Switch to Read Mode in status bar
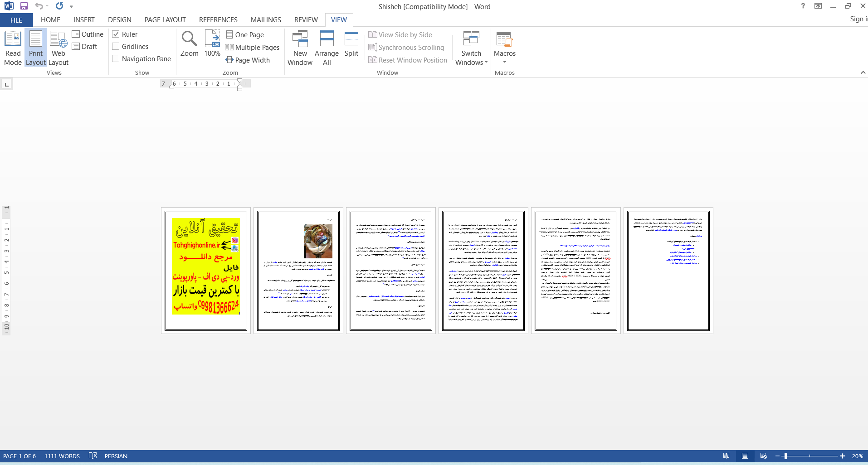 click(727, 455)
